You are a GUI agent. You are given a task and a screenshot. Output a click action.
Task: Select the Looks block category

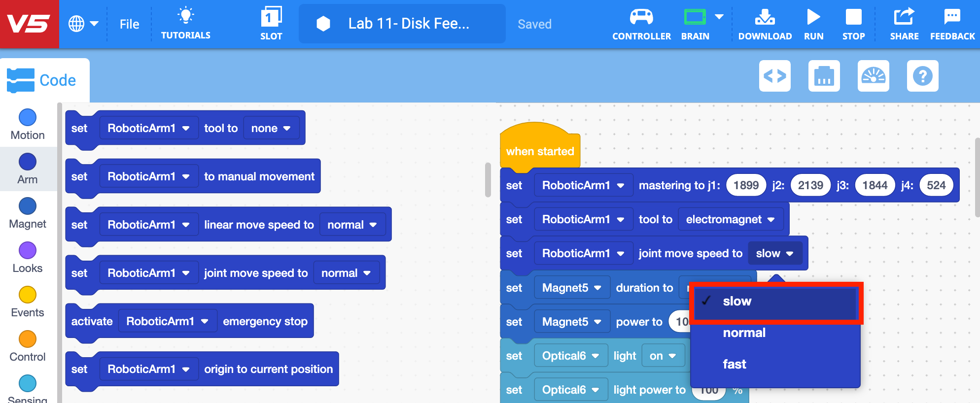coord(28,258)
